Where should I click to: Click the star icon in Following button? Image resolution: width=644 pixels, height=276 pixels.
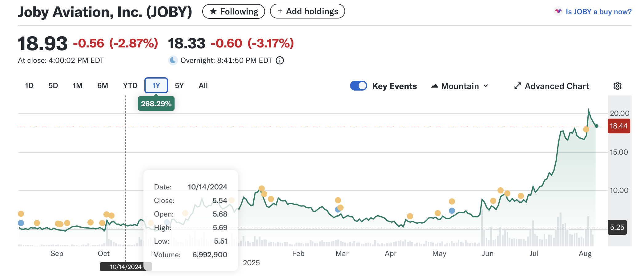(213, 11)
